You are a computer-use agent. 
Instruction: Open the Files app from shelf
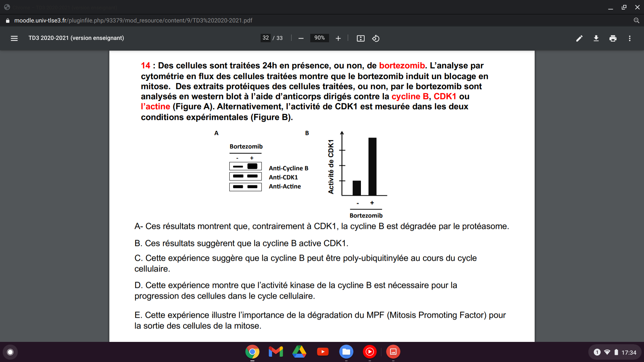click(x=346, y=352)
